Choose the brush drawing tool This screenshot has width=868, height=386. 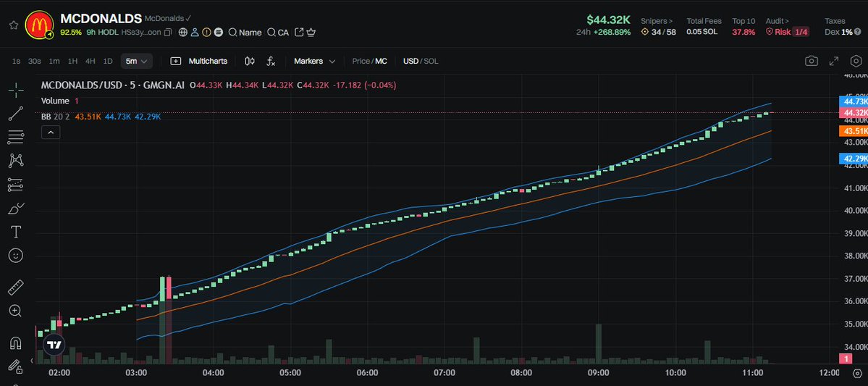15,209
